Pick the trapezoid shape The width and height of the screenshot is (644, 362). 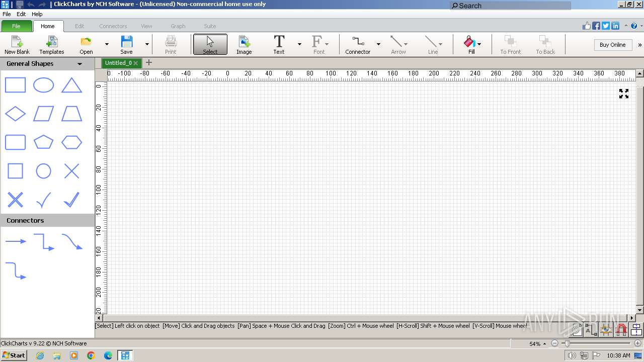coord(71,114)
